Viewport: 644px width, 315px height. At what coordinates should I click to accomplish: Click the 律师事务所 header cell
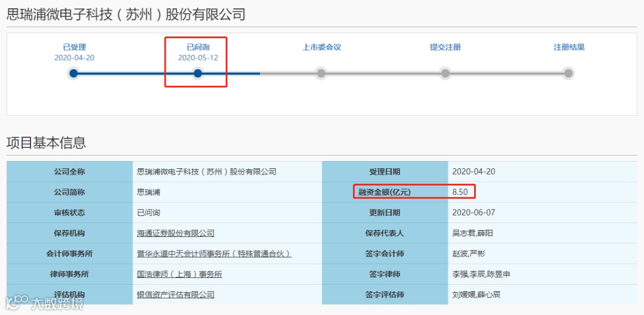tap(69, 274)
